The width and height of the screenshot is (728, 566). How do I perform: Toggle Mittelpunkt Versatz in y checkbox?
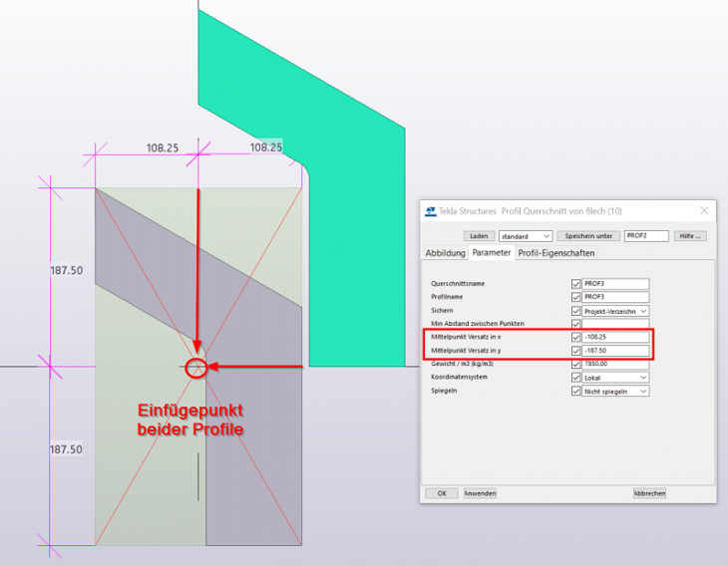tap(575, 351)
